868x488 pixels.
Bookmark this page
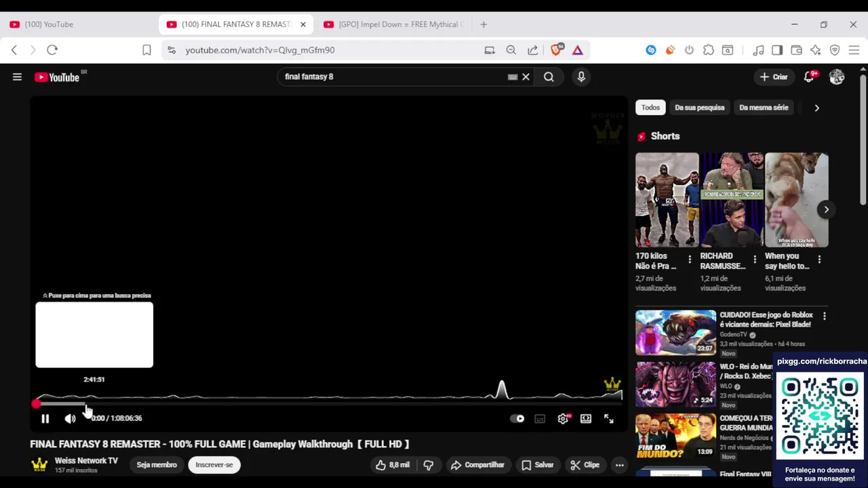pos(146,50)
